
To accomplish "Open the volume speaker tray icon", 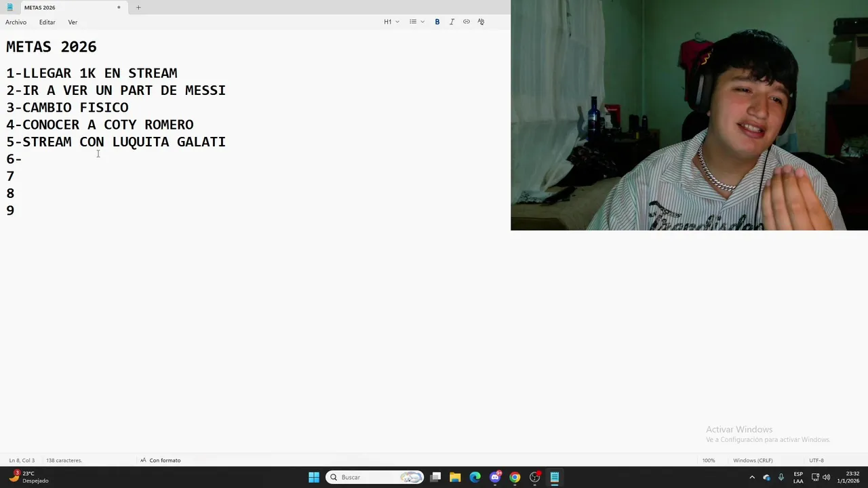I will [827, 477].
